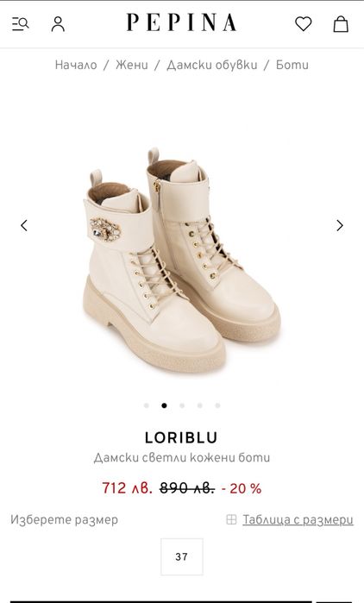Open the shopping bag icon
Viewport: 364px width, 603px height.
341,24
